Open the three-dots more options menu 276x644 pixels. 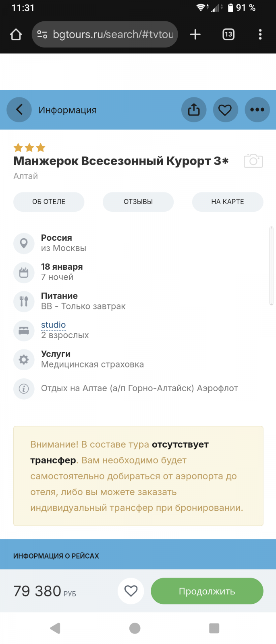257,109
